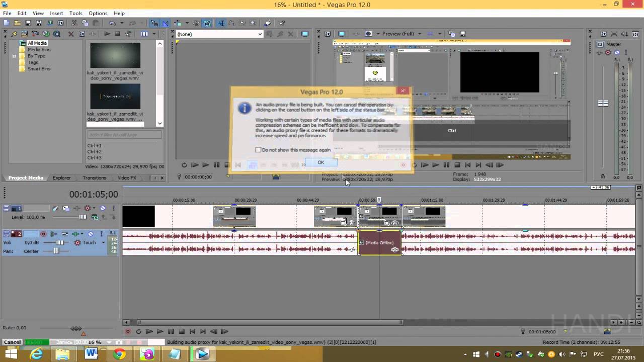The width and height of the screenshot is (644, 362).
Task: Toggle Loop Playback in timeline transport
Action: pyautogui.click(x=138, y=331)
